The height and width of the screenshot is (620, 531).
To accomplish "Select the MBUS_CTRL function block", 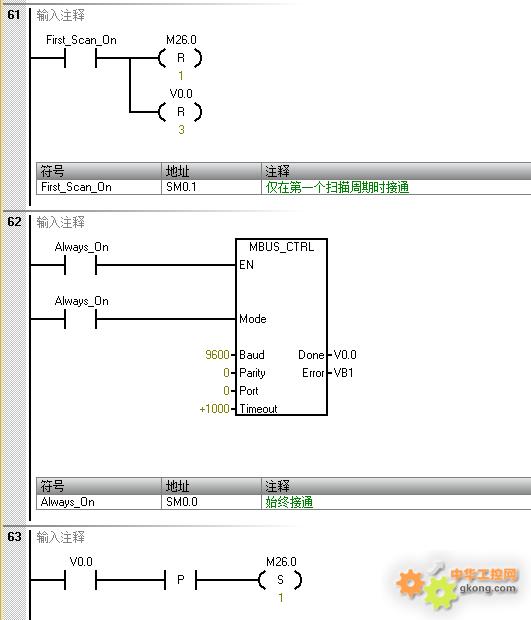I will coord(281,327).
